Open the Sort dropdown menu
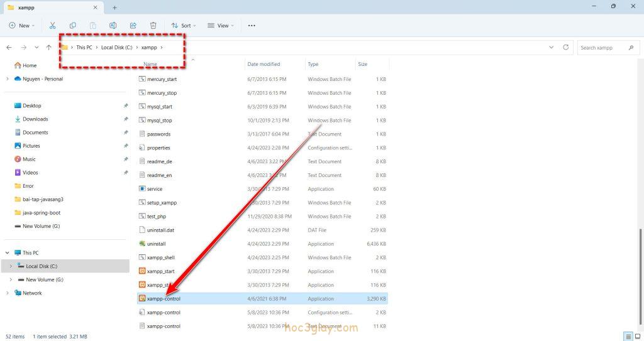Viewport: 644px width, 341px height. pos(184,26)
